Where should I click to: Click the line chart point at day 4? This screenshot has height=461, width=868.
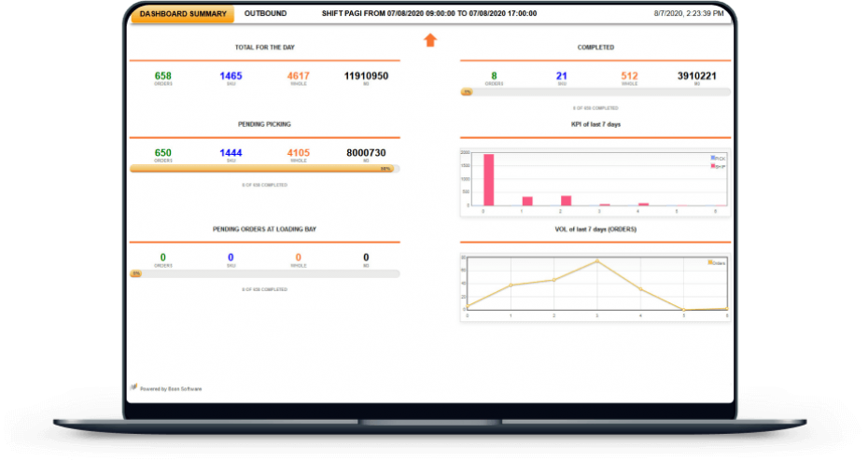click(640, 289)
